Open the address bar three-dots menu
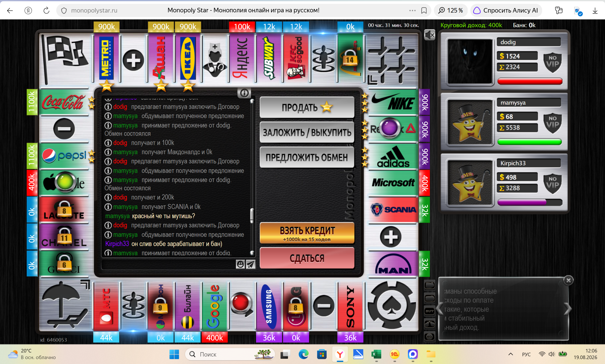 [412, 10]
